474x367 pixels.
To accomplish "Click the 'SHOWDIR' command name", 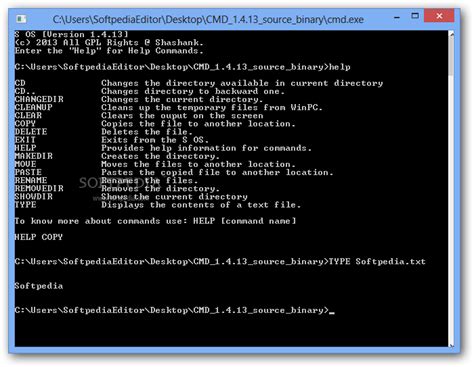I will [33, 197].
